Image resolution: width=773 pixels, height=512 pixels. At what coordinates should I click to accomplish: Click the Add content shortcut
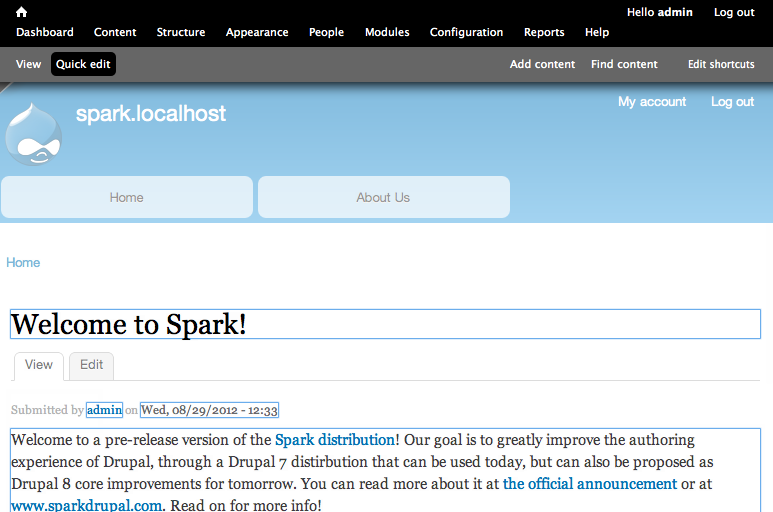(x=542, y=64)
